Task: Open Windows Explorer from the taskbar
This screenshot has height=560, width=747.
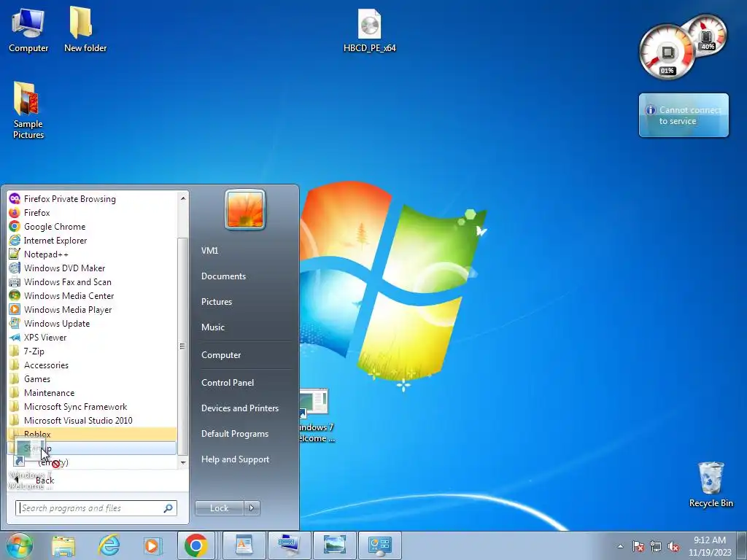Action: [x=64, y=545]
